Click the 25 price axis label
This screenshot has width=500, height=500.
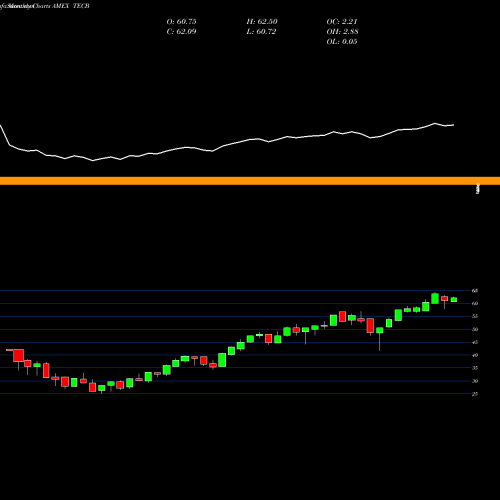tap(475, 394)
